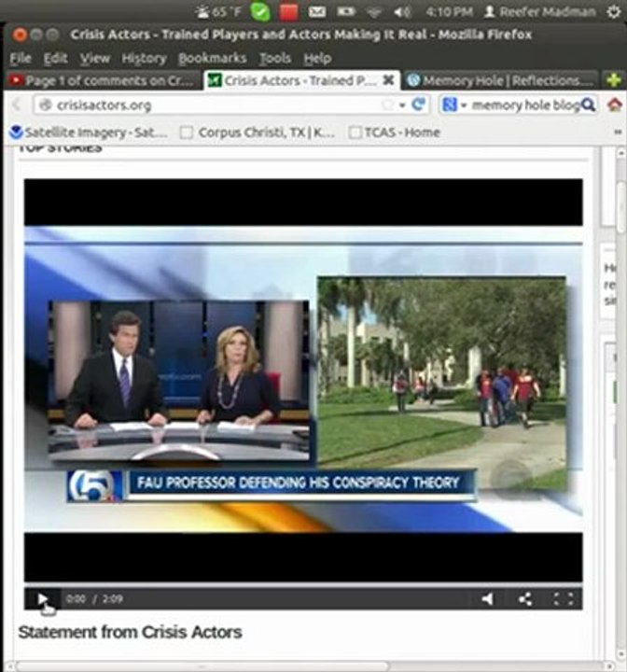Play the news video
The height and width of the screenshot is (672, 627).
pyautogui.click(x=42, y=598)
